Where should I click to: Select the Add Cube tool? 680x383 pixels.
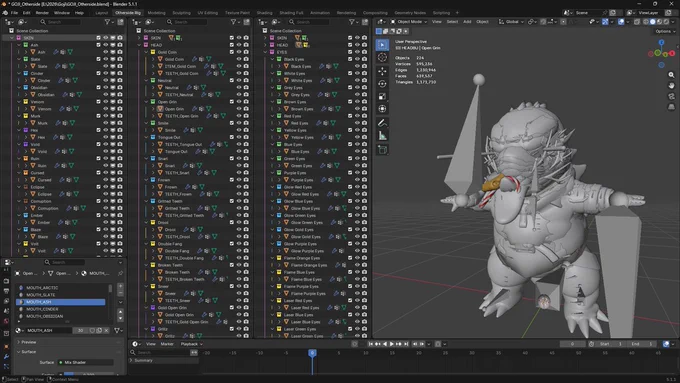point(382,150)
